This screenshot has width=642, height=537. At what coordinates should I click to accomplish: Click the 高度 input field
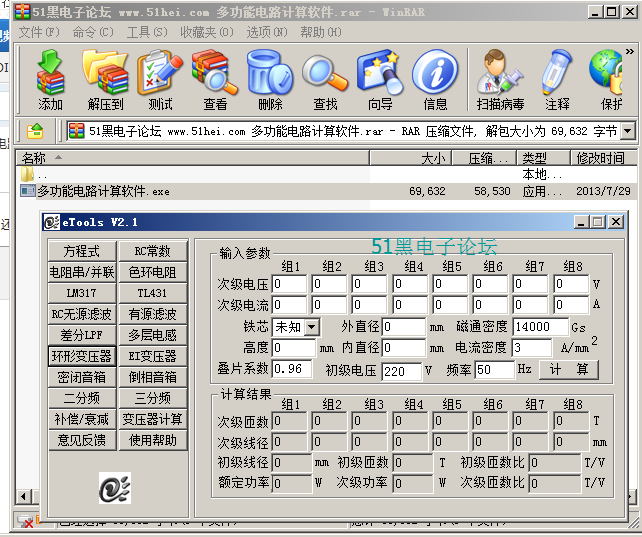(294, 347)
